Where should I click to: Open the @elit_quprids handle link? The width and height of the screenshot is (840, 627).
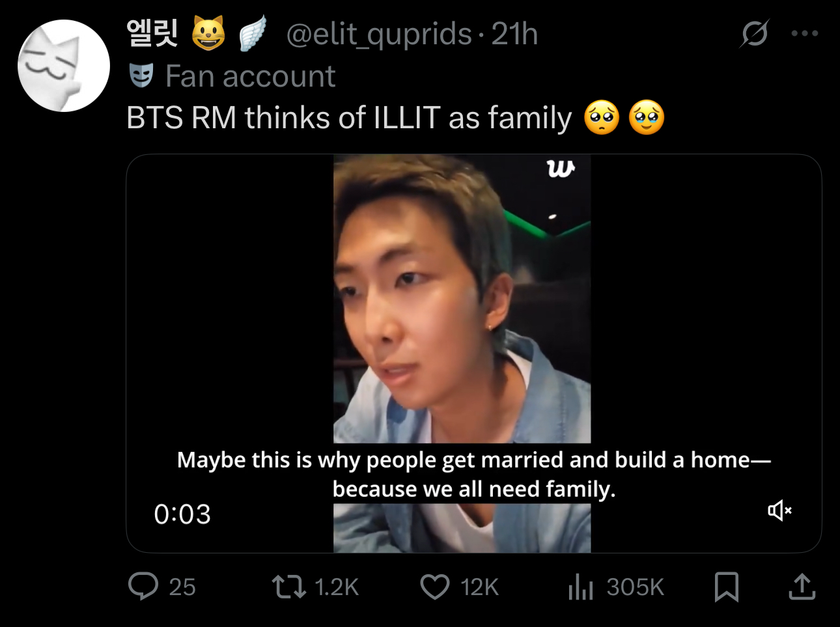(379, 34)
